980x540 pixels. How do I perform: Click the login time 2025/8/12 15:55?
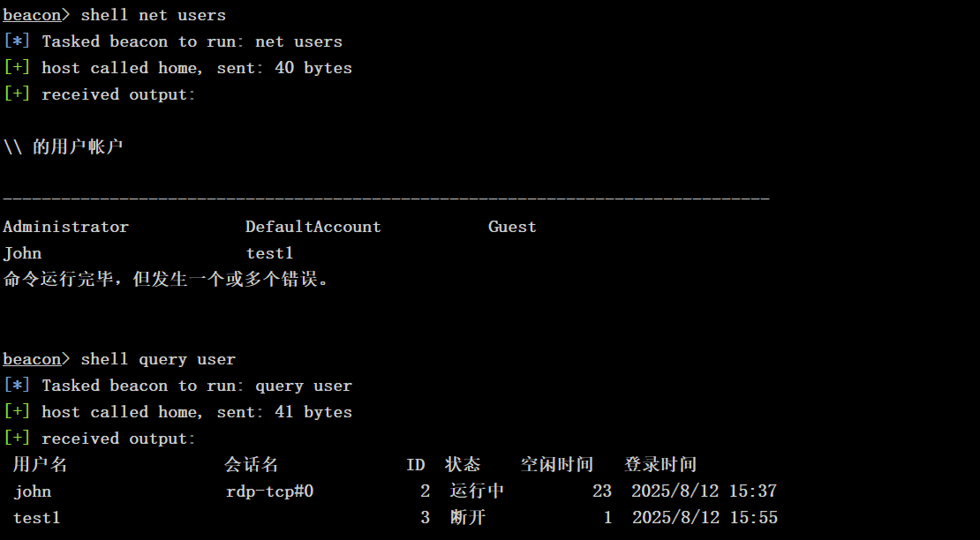[x=704, y=518]
